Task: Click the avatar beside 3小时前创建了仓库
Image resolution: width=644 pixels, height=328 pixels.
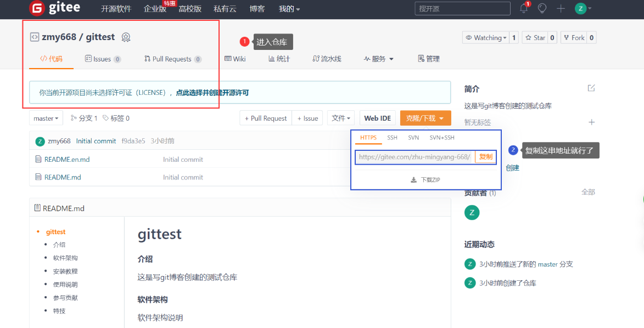Action: pyautogui.click(x=470, y=283)
